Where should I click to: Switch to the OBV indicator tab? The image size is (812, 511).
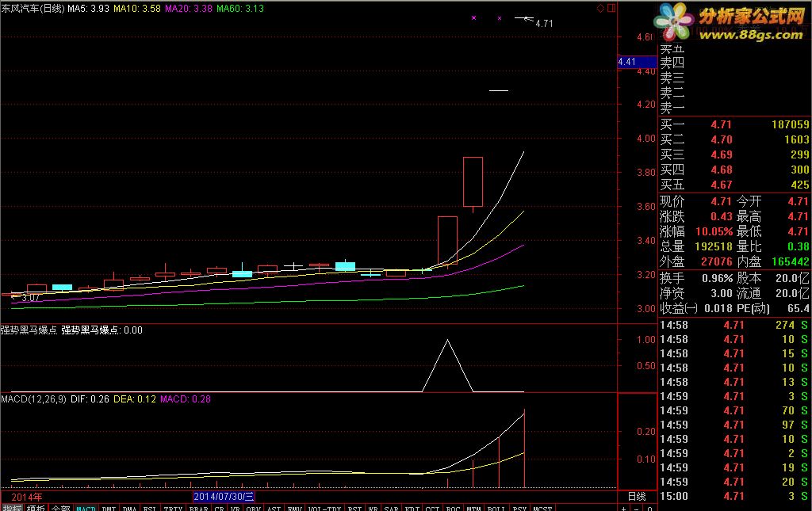coord(253,509)
